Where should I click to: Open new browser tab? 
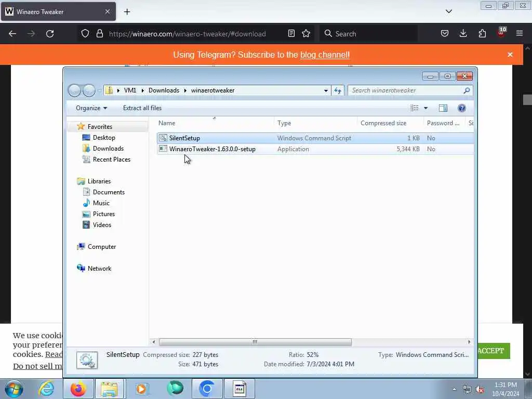127,12
